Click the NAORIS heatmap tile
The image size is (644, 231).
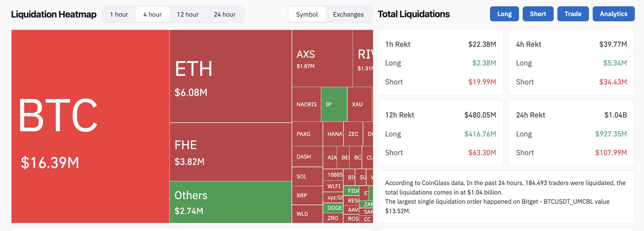[x=306, y=104]
